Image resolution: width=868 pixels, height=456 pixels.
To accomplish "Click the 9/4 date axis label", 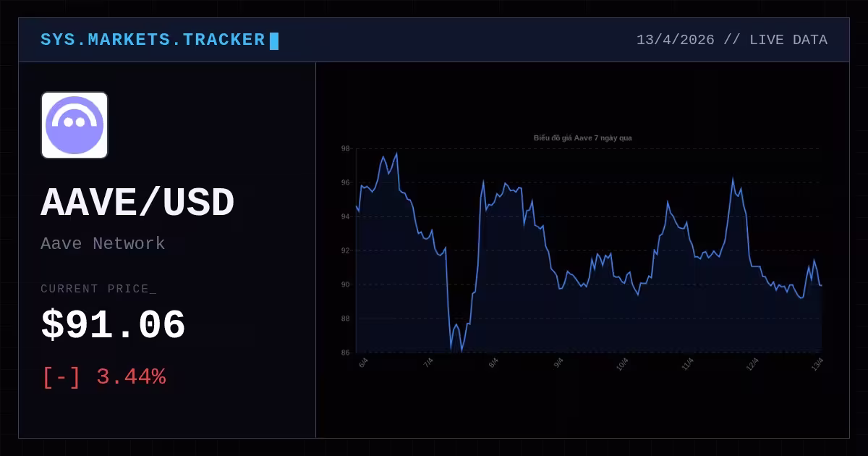I will pos(558,362).
